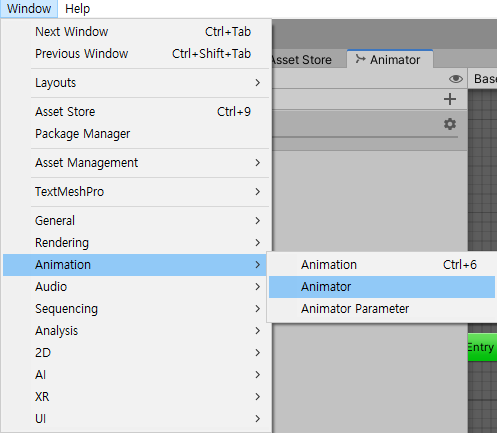Screen dimensions: 497x433
Task: Expand the XR submenu
Action: (136, 397)
